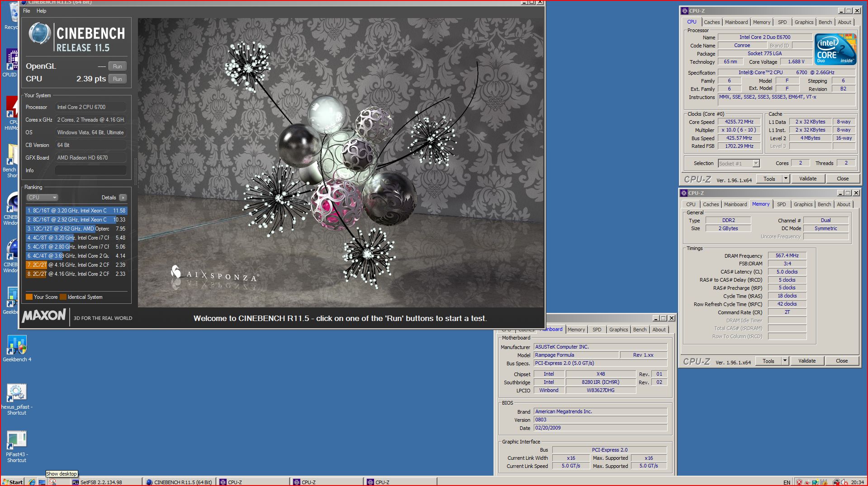Click the MAXON logo
This screenshot has width=868, height=486.
coord(44,315)
